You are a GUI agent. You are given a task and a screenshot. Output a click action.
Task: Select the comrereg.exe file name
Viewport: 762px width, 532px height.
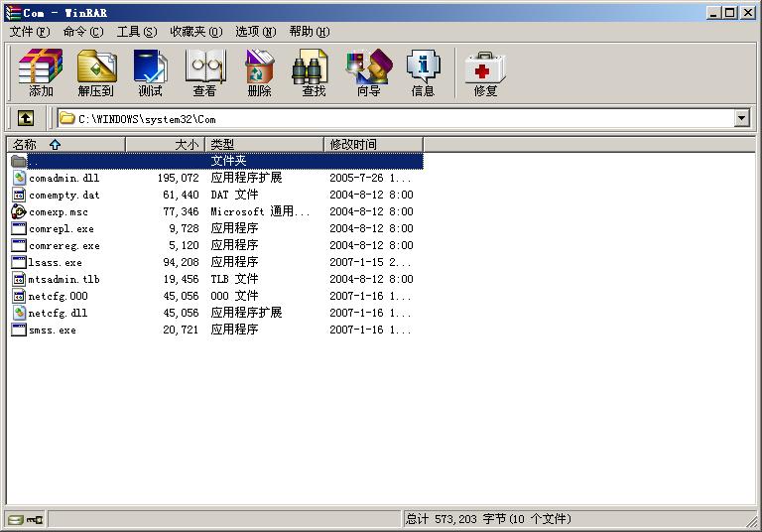(64, 246)
